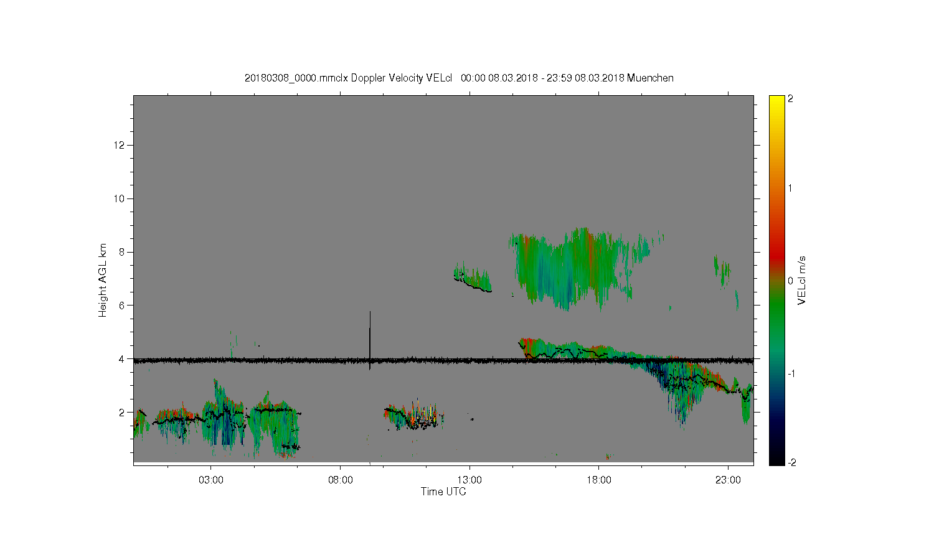Viewport: 934px width, 560px height.
Task: Click the colorbar value 1
Action: tap(790, 189)
